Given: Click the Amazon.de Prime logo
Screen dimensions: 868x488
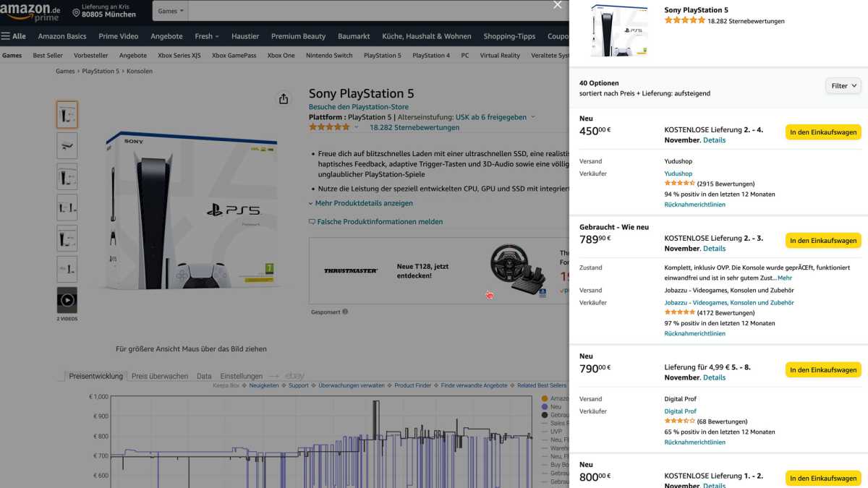Looking at the screenshot, I should point(30,11).
